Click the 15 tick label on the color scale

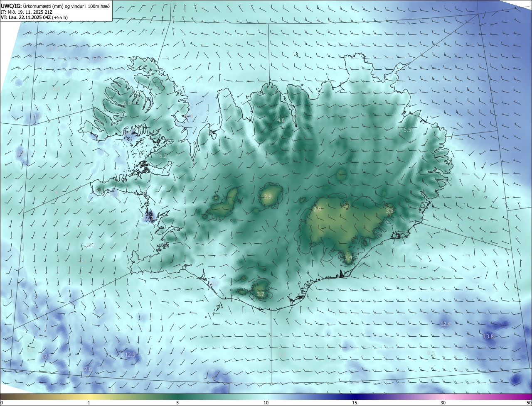[355, 403]
